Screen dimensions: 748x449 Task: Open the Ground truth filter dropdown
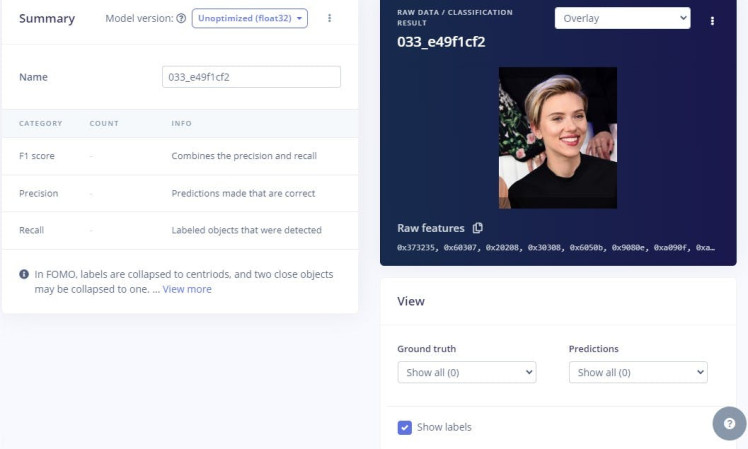(466, 372)
